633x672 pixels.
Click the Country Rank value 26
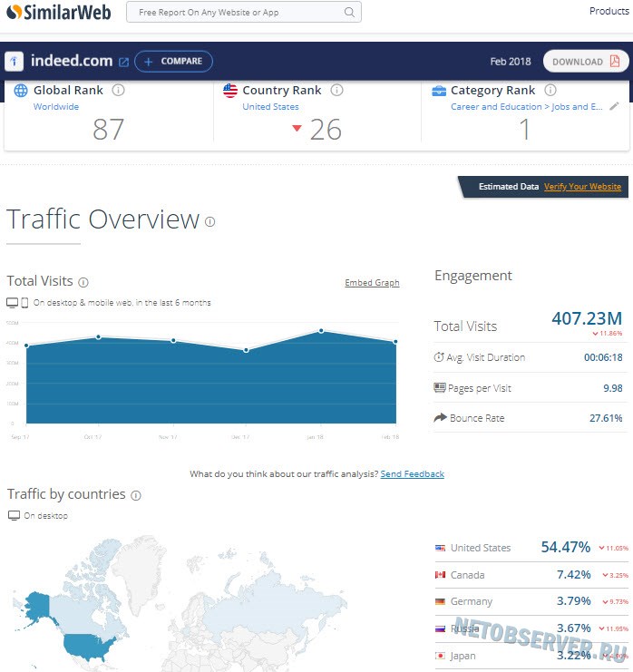tap(326, 130)
